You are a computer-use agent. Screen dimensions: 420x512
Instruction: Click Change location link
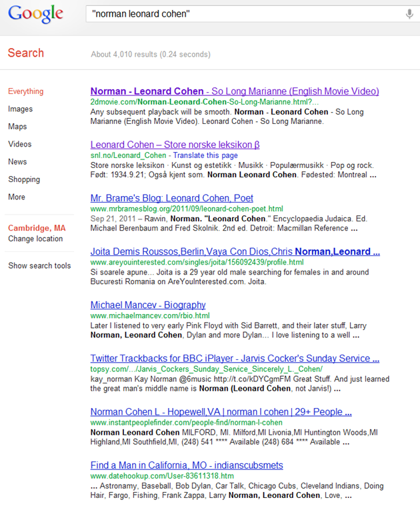(x=35, y=239)
